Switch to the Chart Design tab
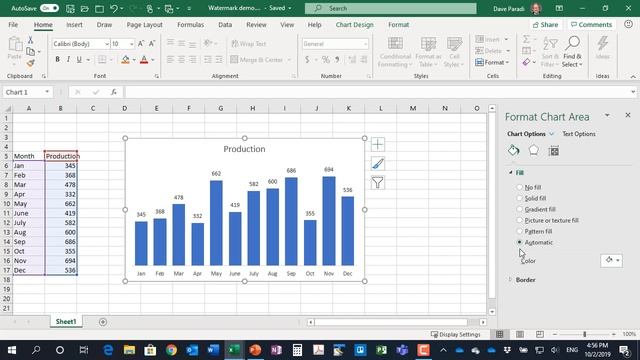Image resolution: width=640 pixels, height=360 pixels. [x=354, y=24]
